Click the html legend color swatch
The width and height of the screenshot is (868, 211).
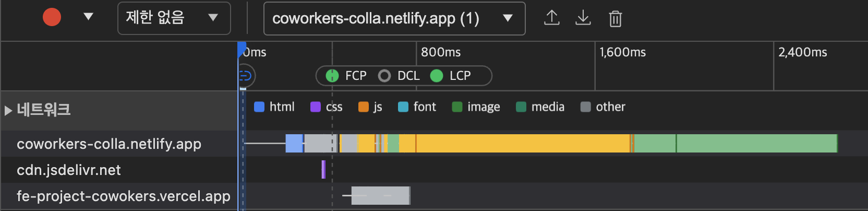[x=259, y=107]
